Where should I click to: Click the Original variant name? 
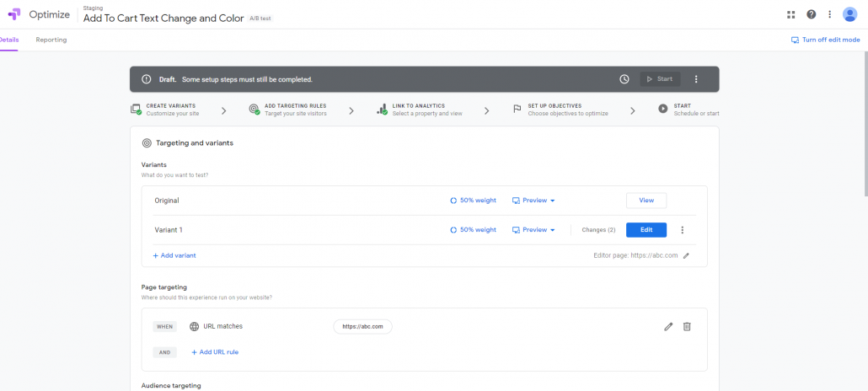[167, 201]
